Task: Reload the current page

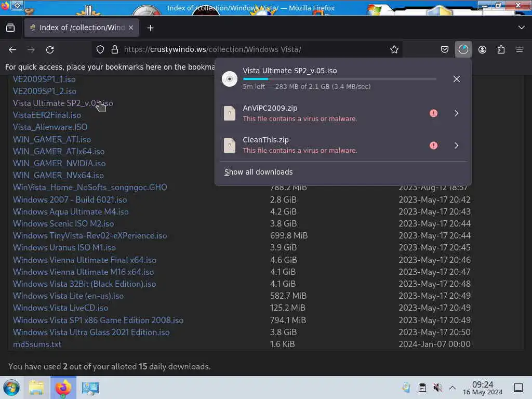Action: (x=50, y=50)
